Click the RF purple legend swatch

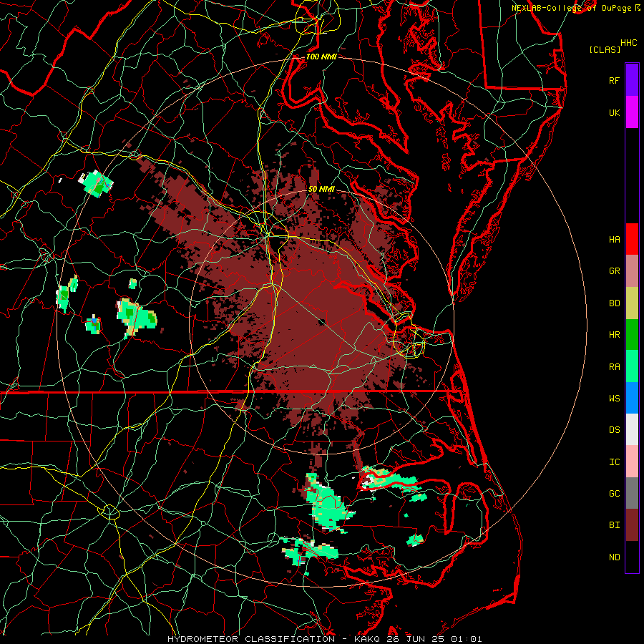point(632,80)
